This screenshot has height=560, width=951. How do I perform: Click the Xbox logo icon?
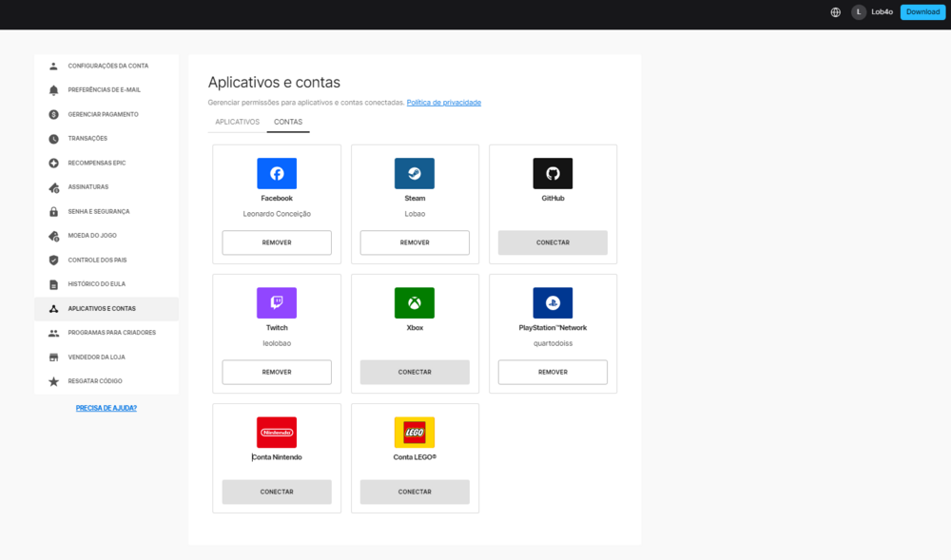coord(415,302)
